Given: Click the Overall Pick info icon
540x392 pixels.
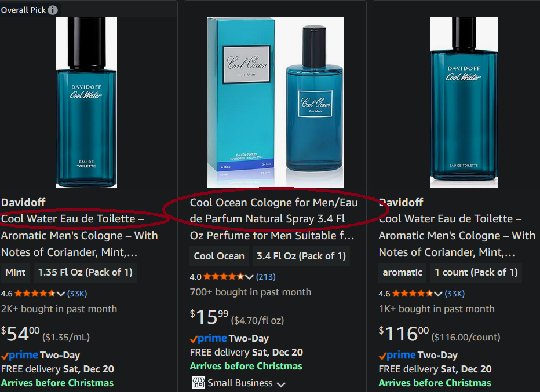Looking at the screenshot, I should pyautogui.click(x=53, y=10).
